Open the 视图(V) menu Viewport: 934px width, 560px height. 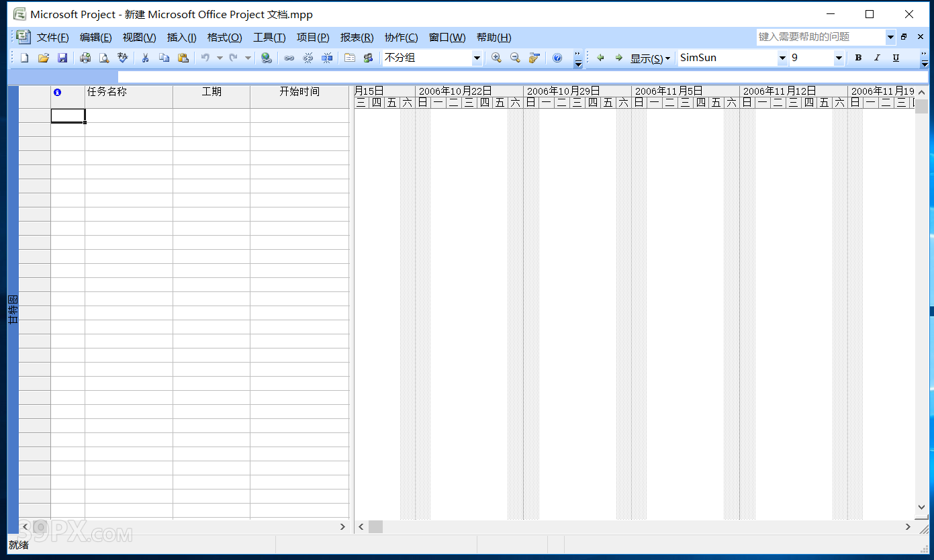139,38
